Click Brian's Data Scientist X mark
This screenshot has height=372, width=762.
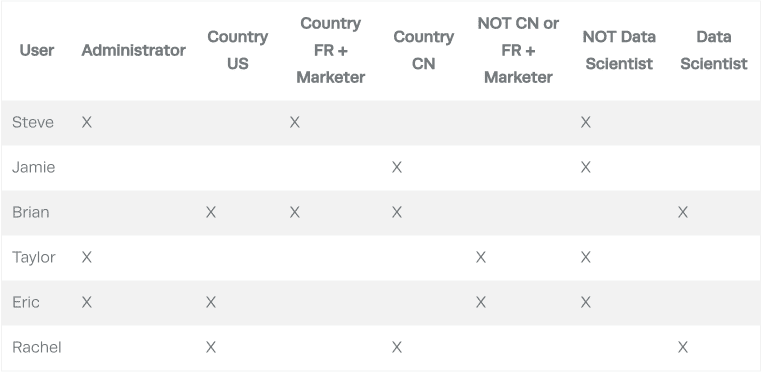tap(683, 212)
